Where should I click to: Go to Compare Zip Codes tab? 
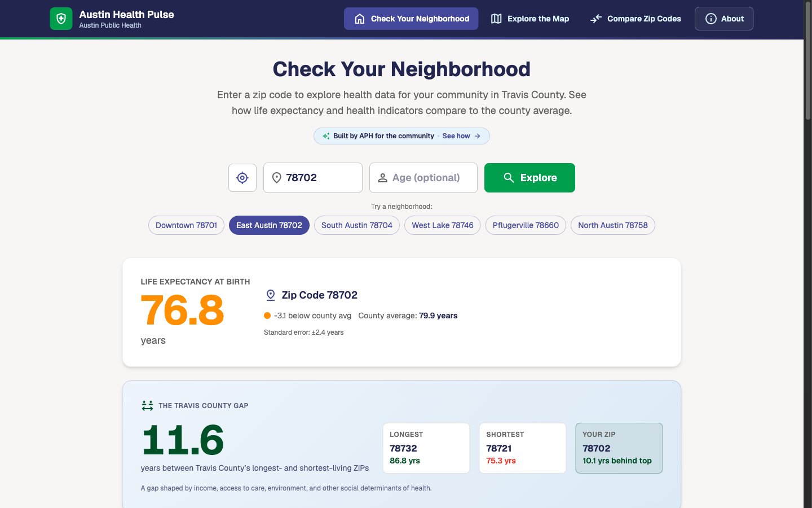636,19
